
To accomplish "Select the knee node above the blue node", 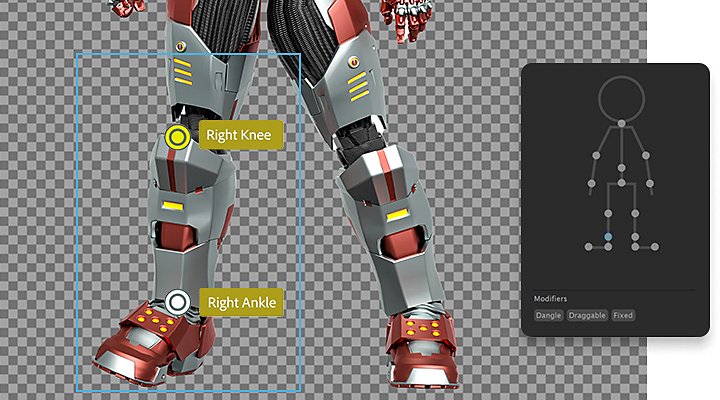I will coord(608,214).
